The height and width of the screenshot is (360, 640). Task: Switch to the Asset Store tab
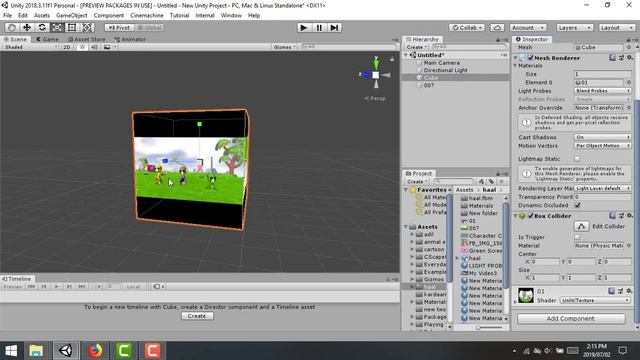point(87,39)
